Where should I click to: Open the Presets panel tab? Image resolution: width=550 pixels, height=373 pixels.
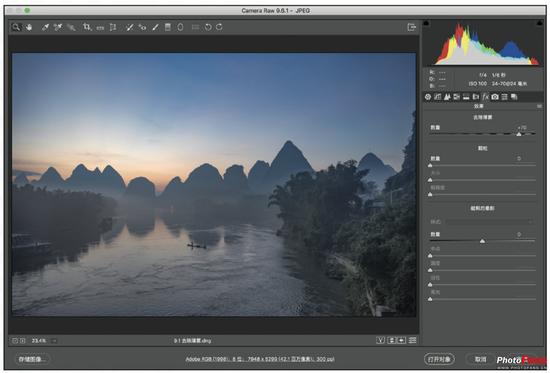[x=504, y=97]
